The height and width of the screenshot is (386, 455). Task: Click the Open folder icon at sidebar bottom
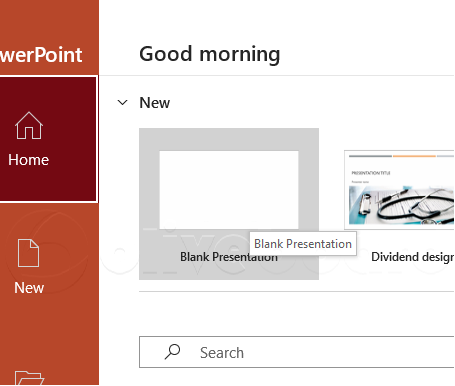pyautogui.click(x=29, y=378)
